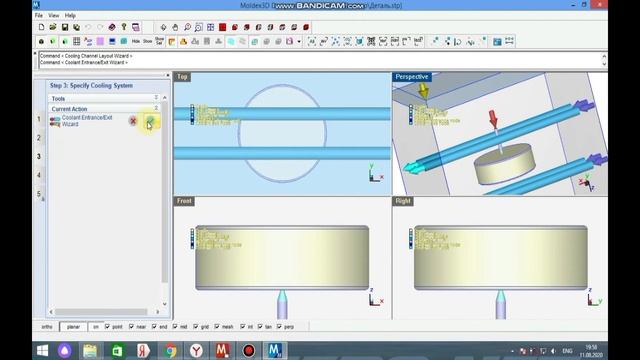Click the yellow stacked objects icon
Viewport: 640px width, 360px height.
pos(183,41)
